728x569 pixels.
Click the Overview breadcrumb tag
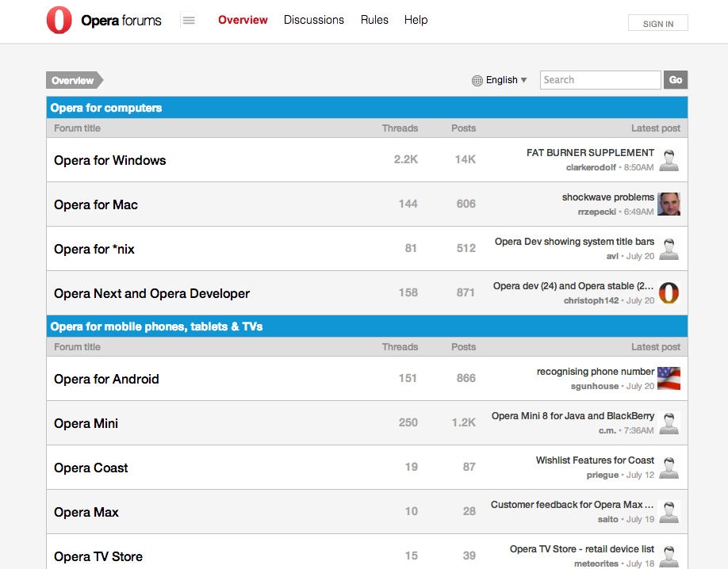coord(73,80)
